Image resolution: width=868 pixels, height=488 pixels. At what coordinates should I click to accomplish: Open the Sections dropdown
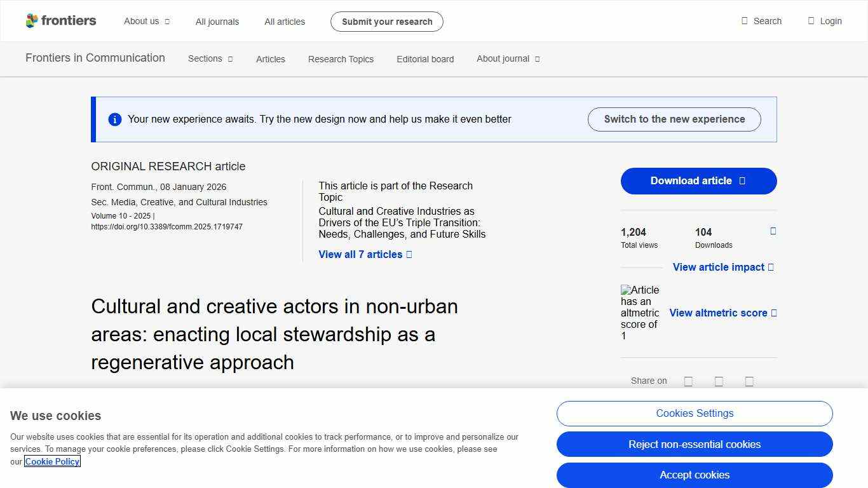tap(210, 59)
